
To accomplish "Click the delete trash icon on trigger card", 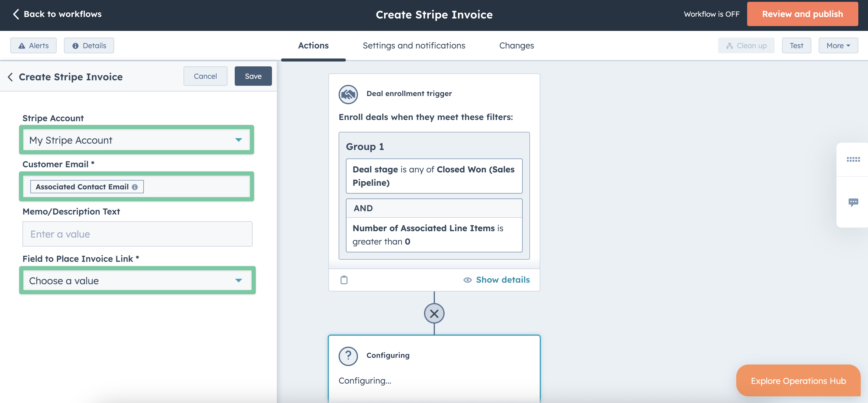I will [344, 279].
